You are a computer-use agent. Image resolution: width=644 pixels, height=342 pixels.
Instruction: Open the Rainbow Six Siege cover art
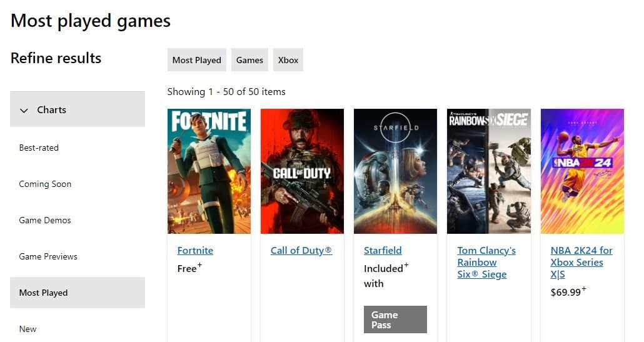click(x=489, y=171)
